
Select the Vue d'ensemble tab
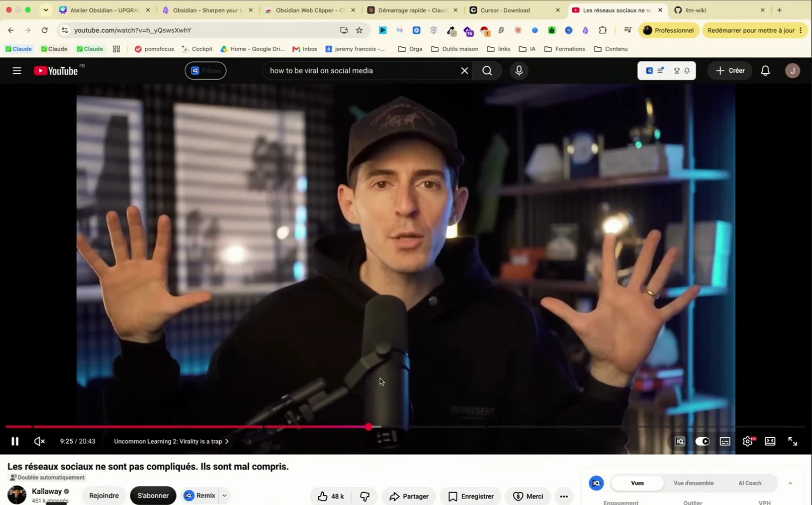pos(694,483)
